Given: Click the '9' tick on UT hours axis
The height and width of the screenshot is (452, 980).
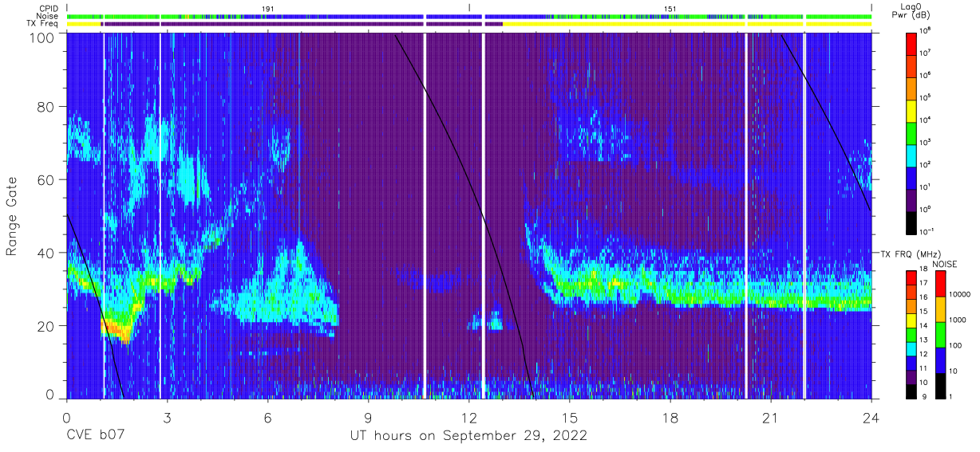Looking at the screenshot, I should point(368,419).
